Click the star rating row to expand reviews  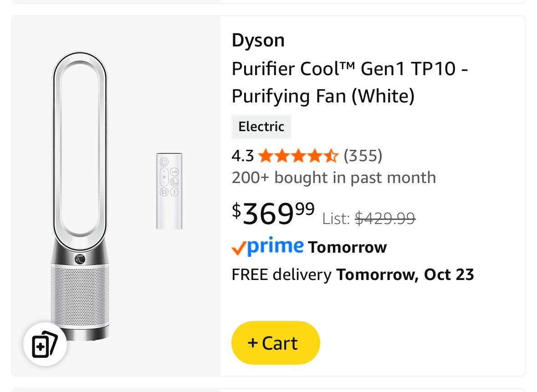[x=298, y=156]
